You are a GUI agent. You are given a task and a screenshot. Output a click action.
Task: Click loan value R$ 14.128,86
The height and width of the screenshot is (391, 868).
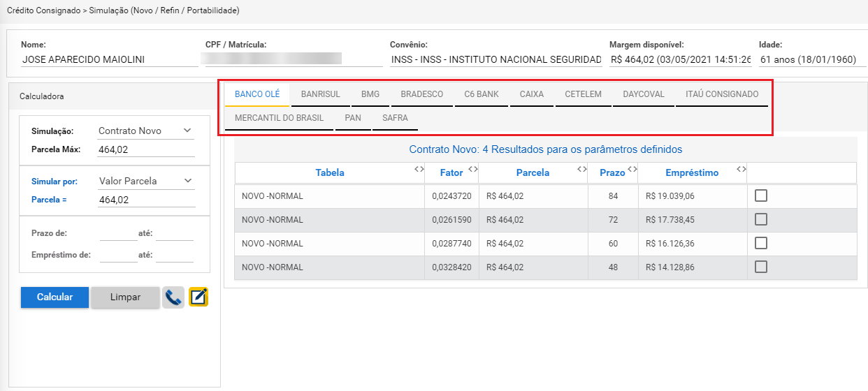coord(671,267)
